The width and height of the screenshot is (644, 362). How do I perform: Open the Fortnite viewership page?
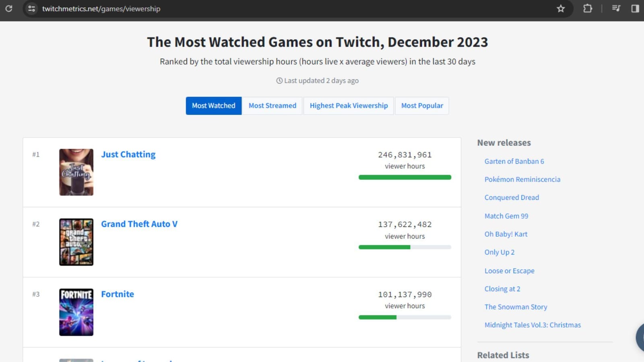click(117, 294)
